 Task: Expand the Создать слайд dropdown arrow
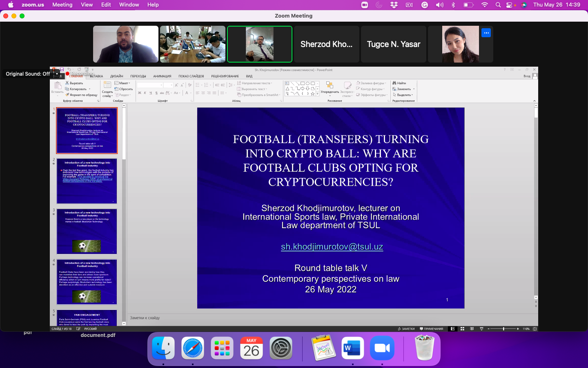click(112, 96)
